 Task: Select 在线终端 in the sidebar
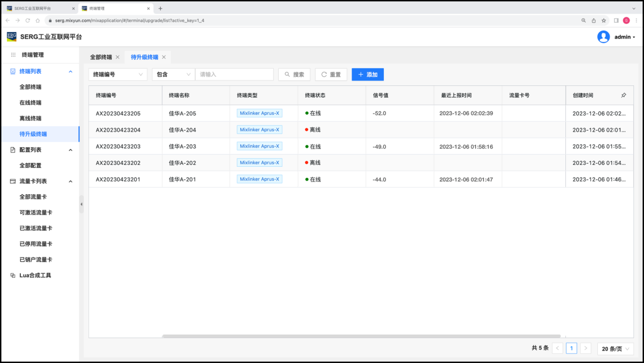30,103
